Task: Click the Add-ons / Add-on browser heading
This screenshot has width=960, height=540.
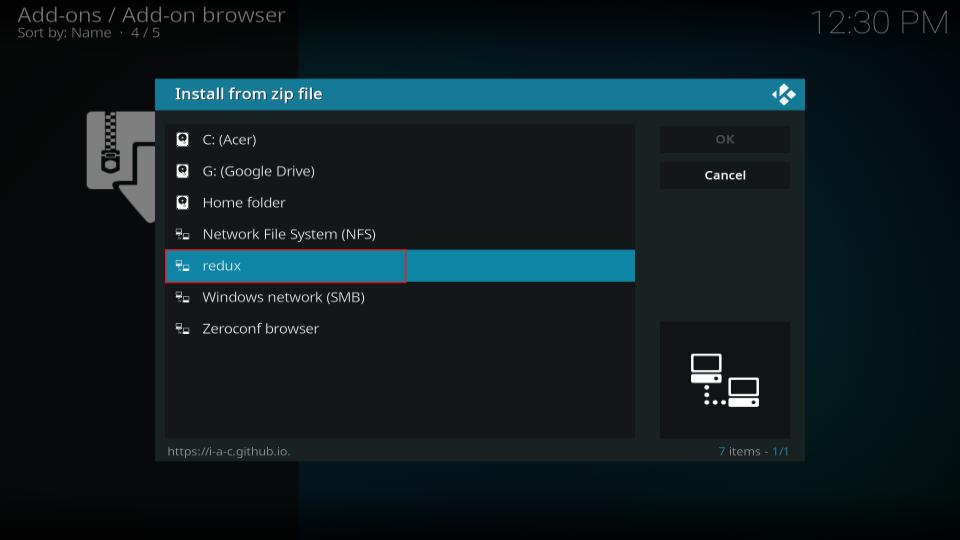Action: pos(151,15)
